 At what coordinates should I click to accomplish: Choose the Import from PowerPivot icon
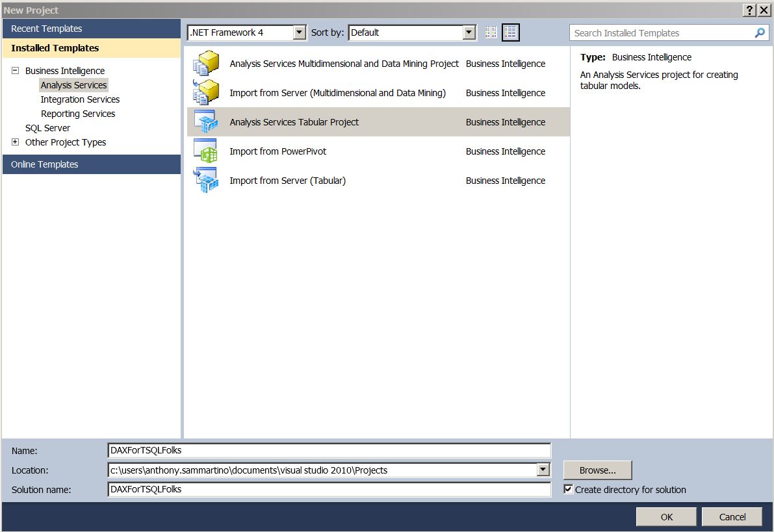(x=206, y=151)
